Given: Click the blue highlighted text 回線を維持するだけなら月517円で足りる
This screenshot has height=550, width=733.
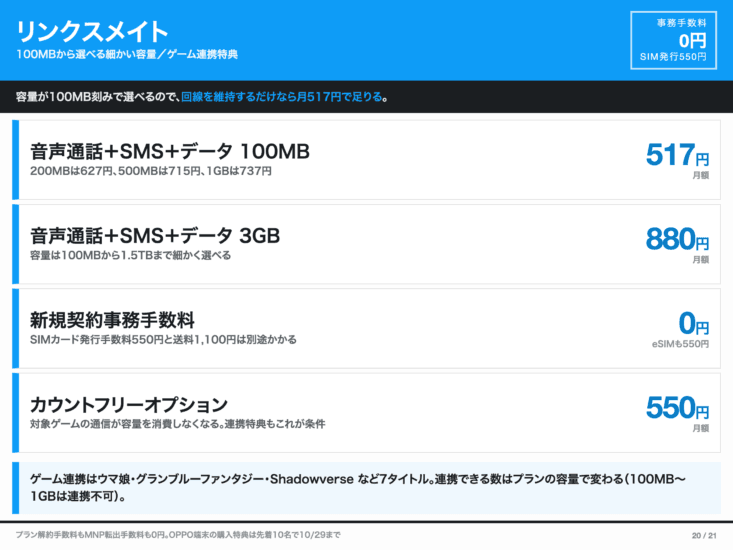Looking at the screenshot, I should (281, 97).
